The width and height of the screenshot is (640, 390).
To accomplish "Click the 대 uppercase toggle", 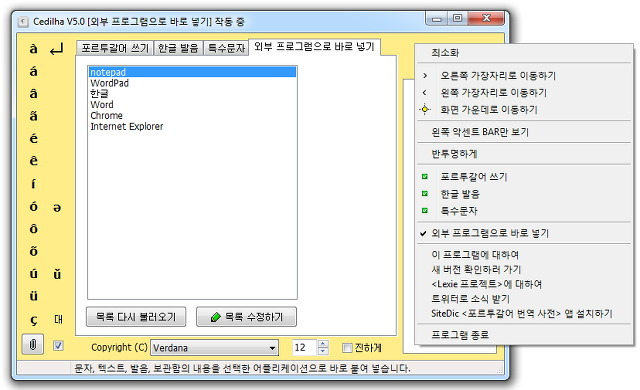I will (58, 319).
